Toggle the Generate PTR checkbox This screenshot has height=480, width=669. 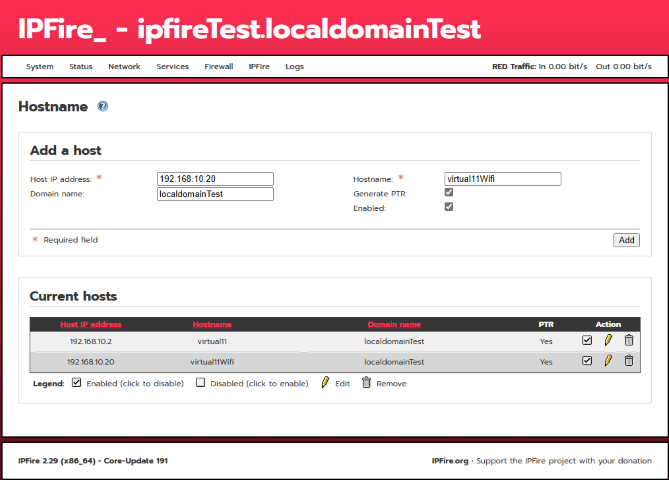tap(449, 192)
